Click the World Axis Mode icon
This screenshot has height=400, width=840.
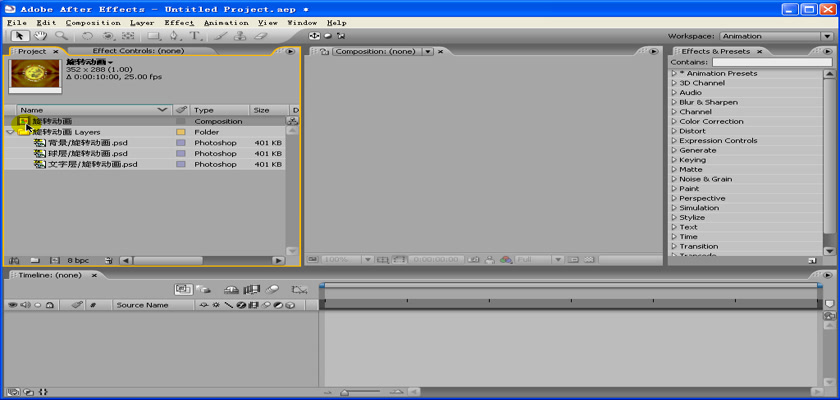point(328,36)
